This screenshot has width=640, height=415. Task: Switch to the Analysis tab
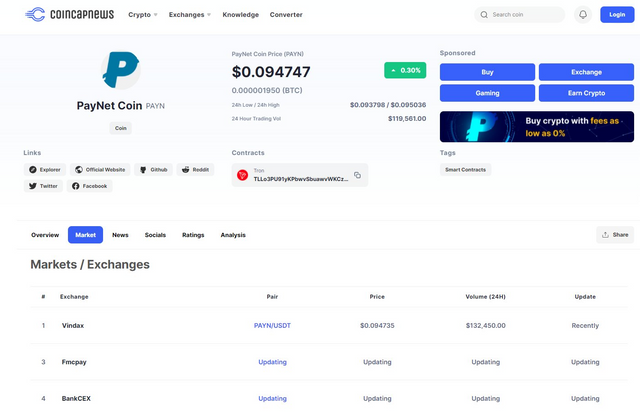pos(233,235)
